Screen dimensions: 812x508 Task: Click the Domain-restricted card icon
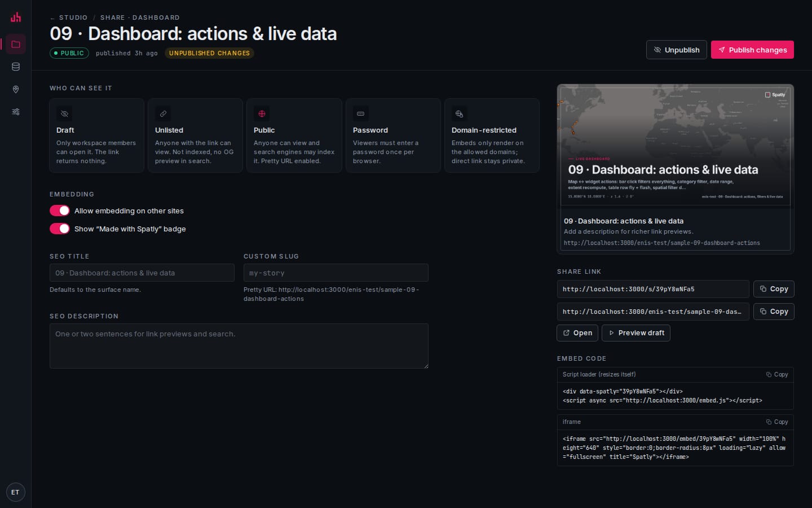pos(459,113)
